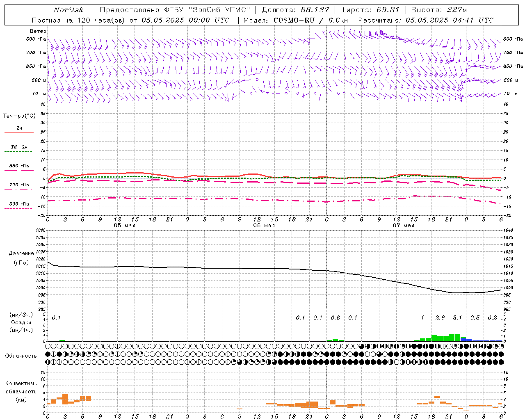
Task: Click the red line sample under 2м legend
Action: [19, 133]
